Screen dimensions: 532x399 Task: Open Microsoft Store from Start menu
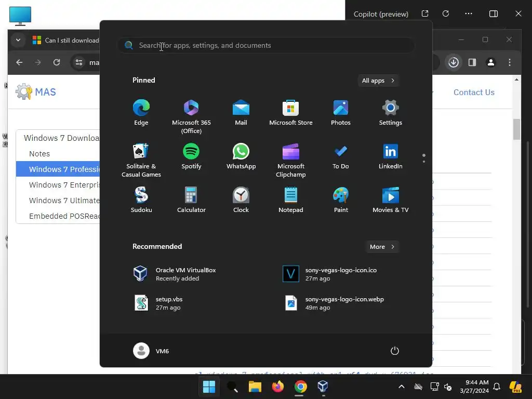tap(291, 113)
